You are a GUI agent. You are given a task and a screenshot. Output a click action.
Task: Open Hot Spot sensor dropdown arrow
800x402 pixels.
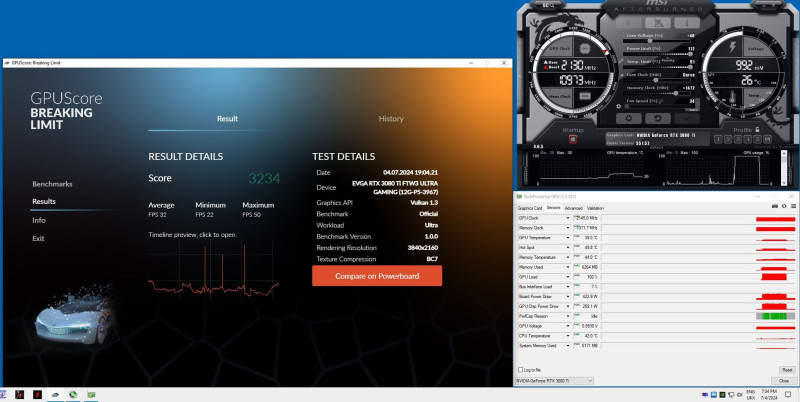[567, 247]
